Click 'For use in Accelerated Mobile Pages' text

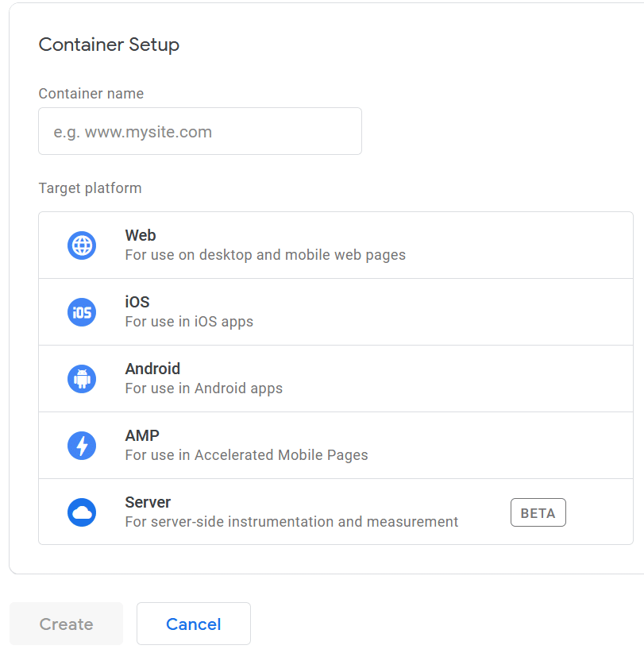tap(246, 454)
